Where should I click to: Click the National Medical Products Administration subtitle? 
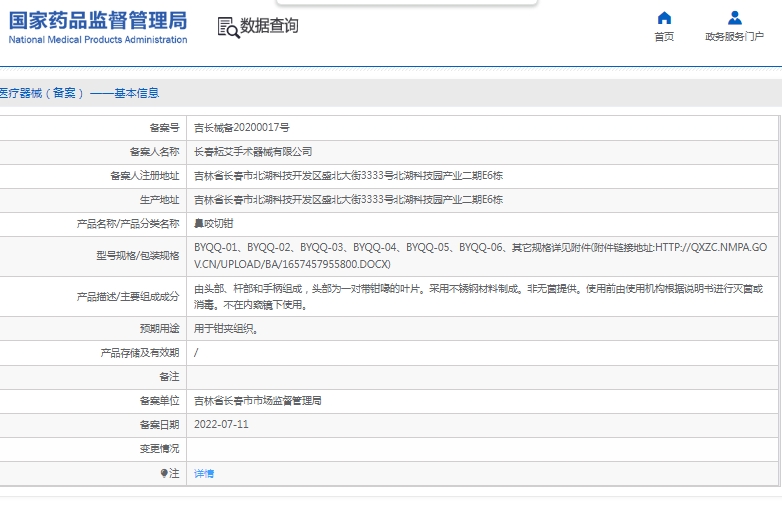[98, 39]
